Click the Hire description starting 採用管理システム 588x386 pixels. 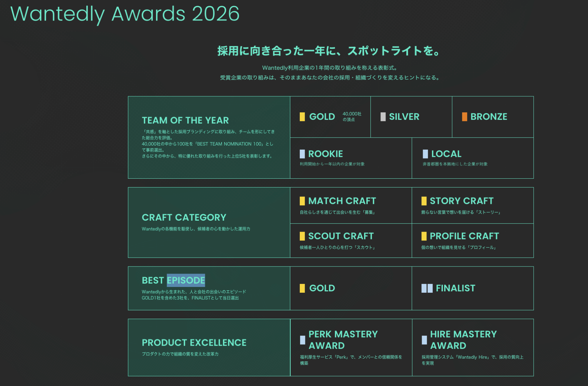pyautogui.click(x=473, y=360)
